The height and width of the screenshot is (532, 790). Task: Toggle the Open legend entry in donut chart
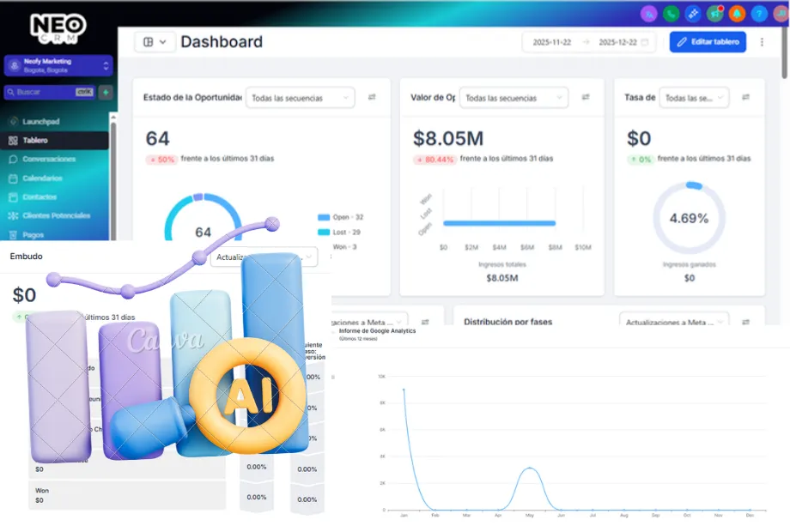[x=341, y=217]
